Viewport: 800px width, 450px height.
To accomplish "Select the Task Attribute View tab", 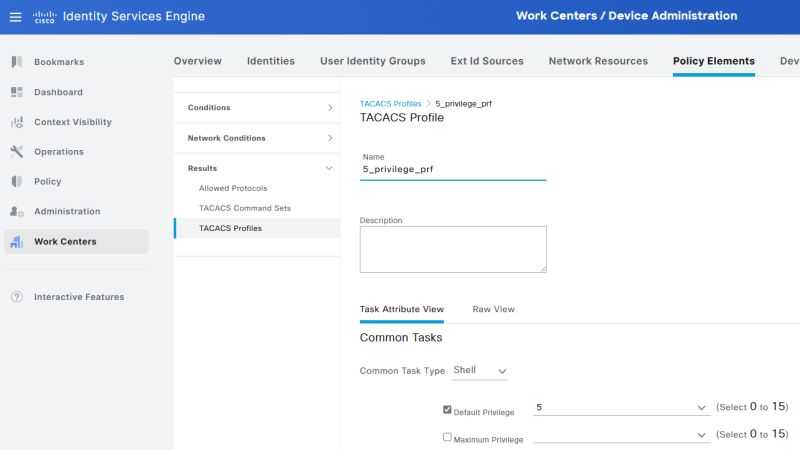I will coord(402,309).
